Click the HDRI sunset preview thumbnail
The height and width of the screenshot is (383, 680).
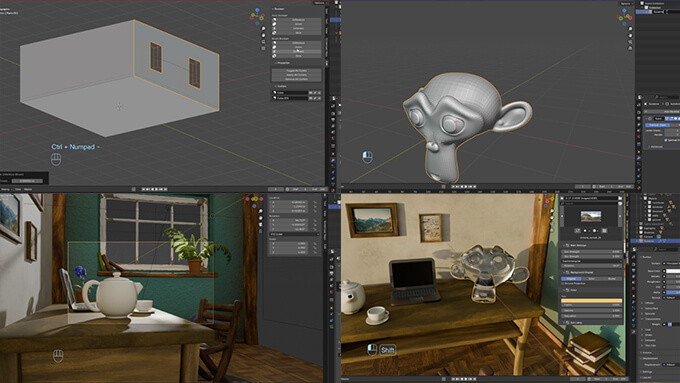click(591, 216)
